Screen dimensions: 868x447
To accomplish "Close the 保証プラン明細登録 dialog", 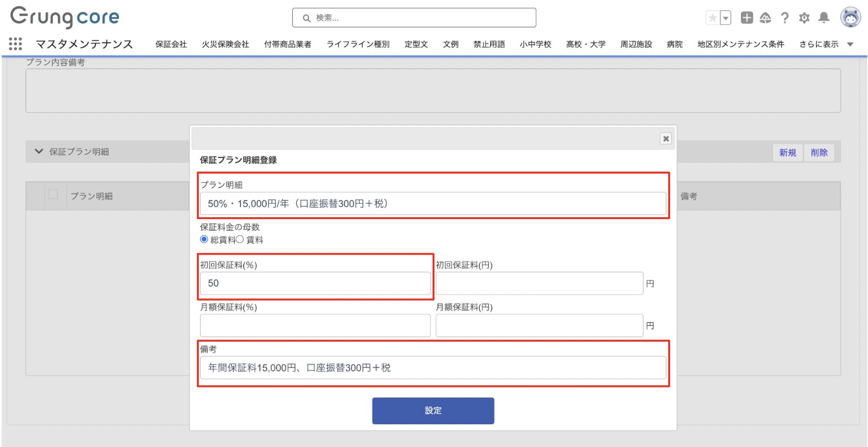I will (666, 139).
